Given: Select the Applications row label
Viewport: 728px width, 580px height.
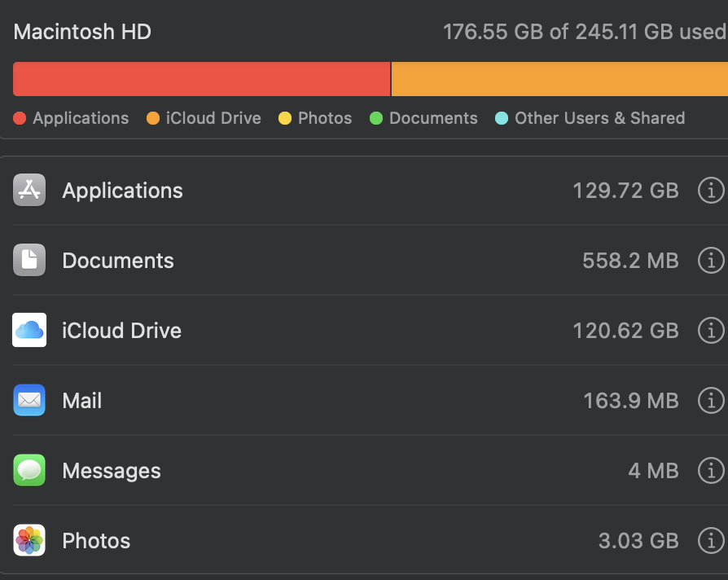Looking at the screenshot, I should [x=123, y=191].
